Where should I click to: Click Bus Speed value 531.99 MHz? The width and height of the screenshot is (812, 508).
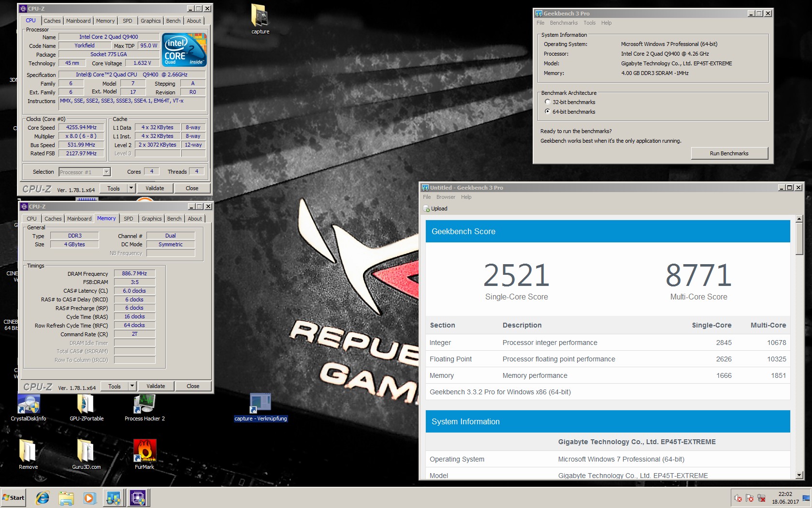tap(81, 145)
